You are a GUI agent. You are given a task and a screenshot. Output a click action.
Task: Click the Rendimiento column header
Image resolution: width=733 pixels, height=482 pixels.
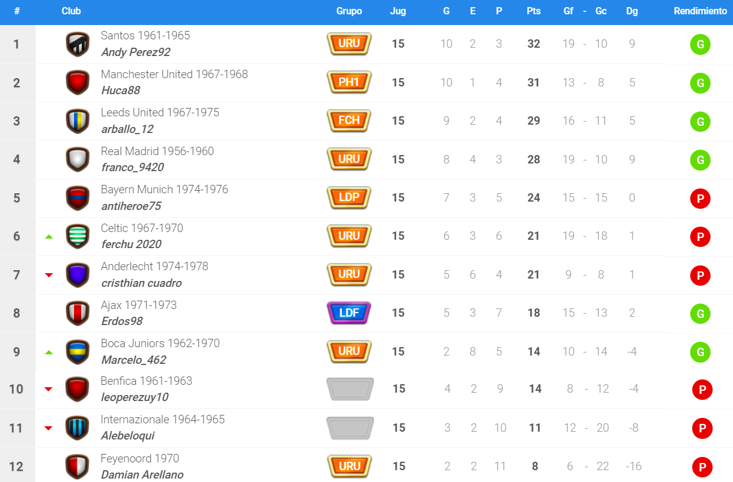700,11
